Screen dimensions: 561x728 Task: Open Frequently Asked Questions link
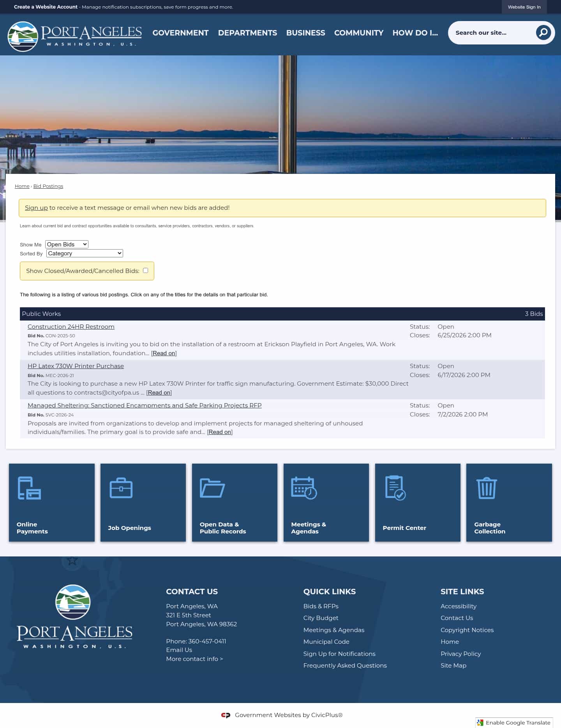click(x=345, y=666)
